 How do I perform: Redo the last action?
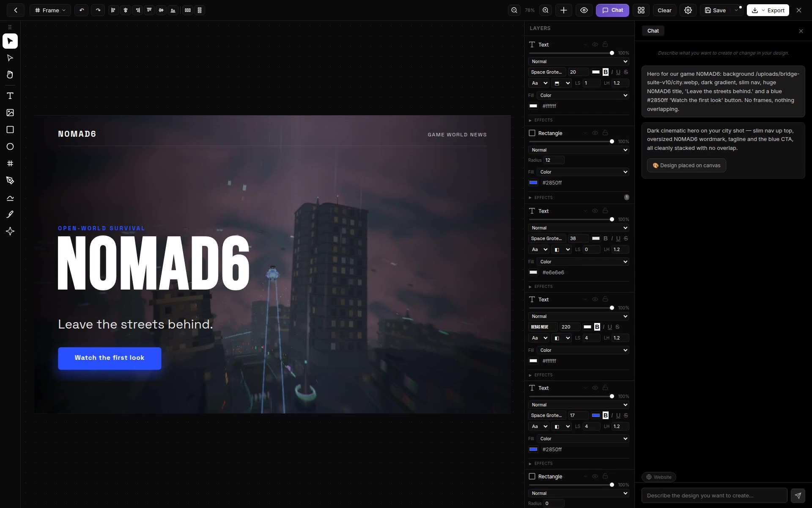(x=98, y=10)
